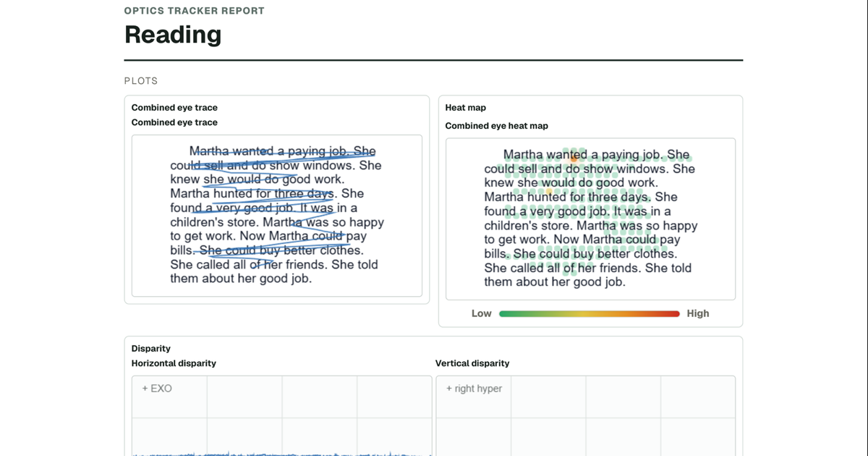Open the combined eye heat map image
Viewport: 868px width, 456px height.
pyautogui.click(x=591, y=219)
